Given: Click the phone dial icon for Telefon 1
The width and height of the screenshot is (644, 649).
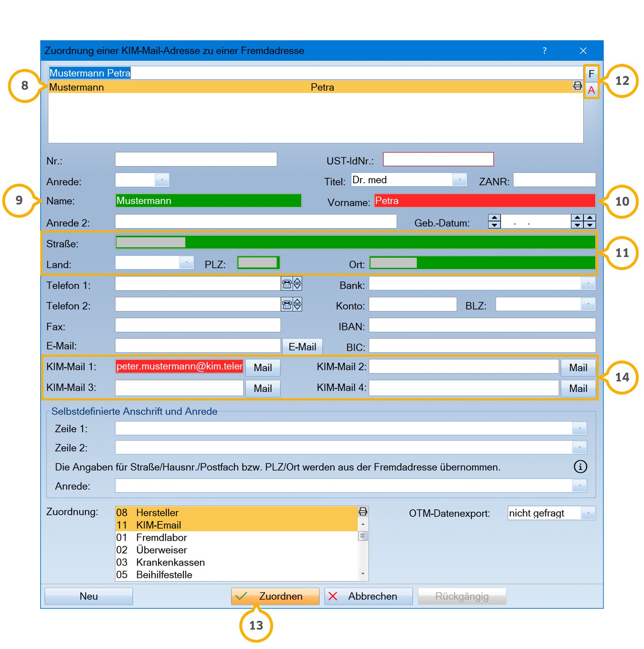Looking at the screenshot, I should click(x=287, y=284).
